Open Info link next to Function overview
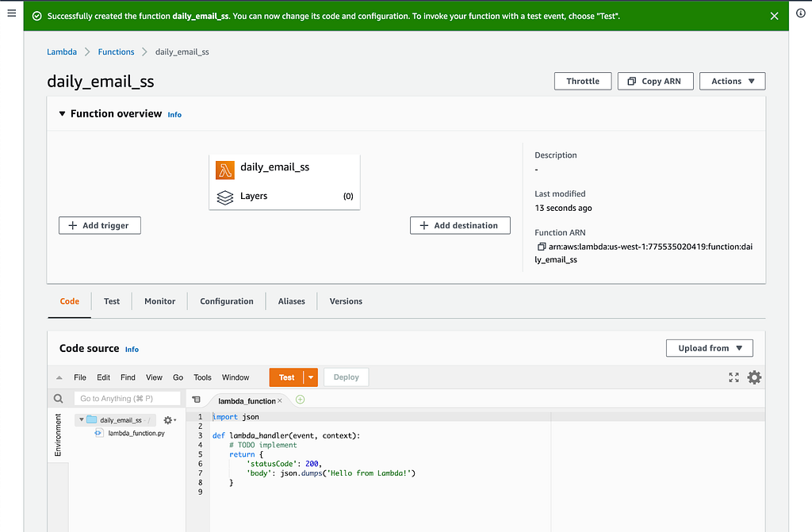 pos(174,114)
